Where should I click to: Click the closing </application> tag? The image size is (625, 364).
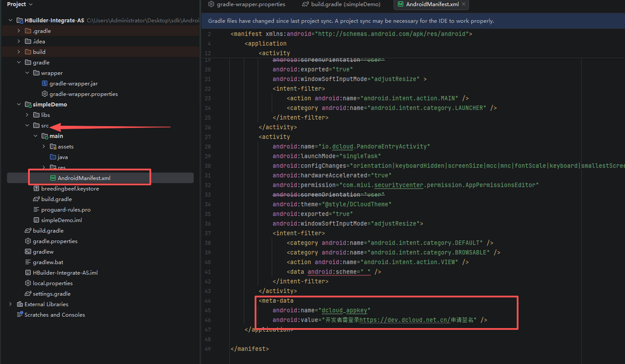click(269, 330)
